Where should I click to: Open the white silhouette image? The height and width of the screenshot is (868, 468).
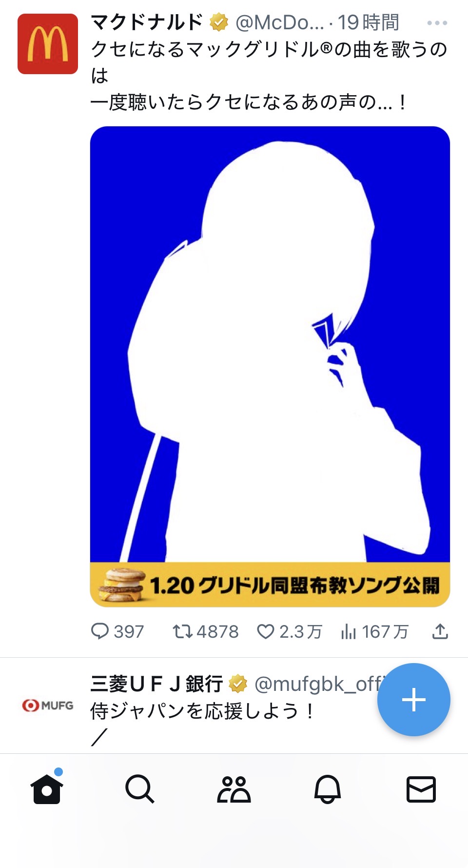[270, 344]
